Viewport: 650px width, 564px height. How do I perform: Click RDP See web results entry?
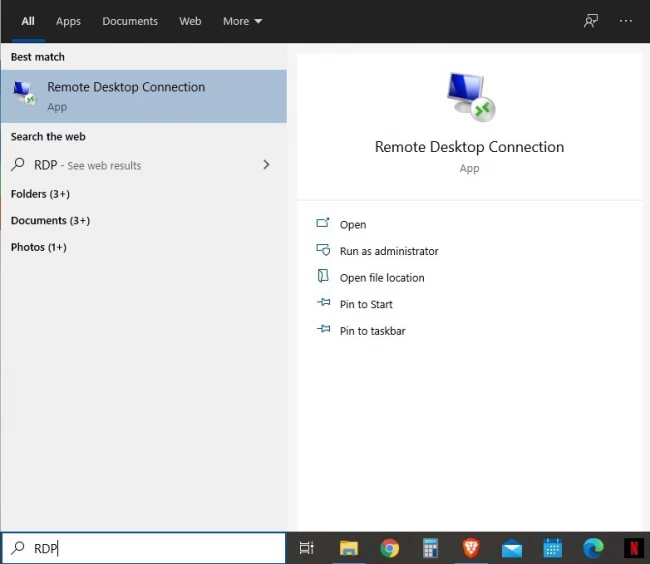pos(140,165)
